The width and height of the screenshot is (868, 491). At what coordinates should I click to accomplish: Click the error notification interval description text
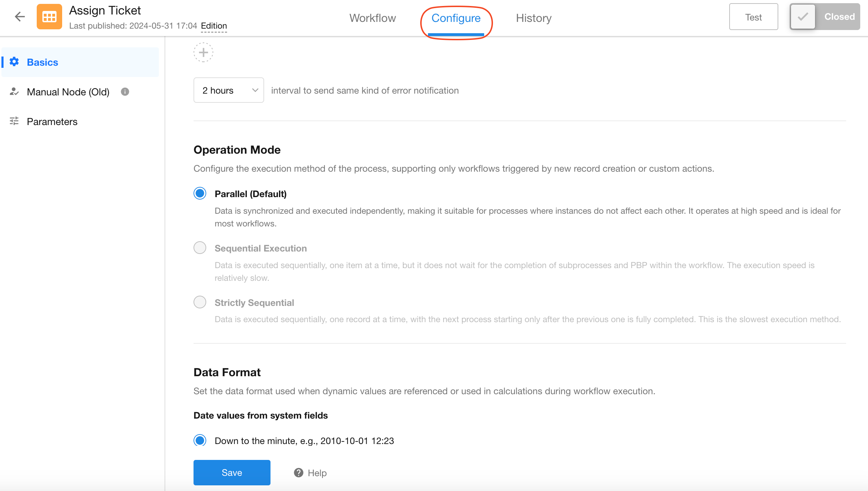coord(365,90)
